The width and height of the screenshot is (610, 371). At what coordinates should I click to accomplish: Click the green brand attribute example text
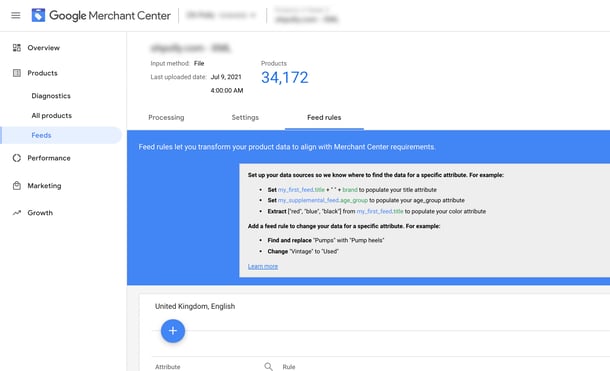350,190
